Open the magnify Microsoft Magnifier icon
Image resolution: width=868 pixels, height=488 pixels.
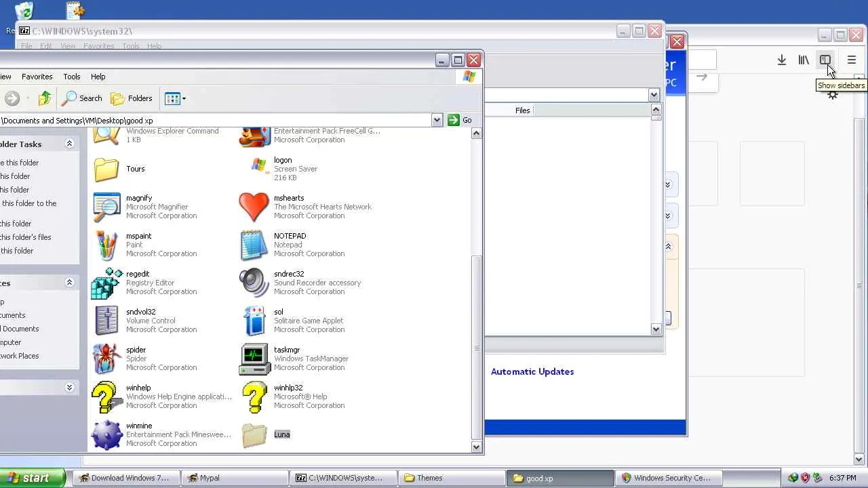coord(106,207)
